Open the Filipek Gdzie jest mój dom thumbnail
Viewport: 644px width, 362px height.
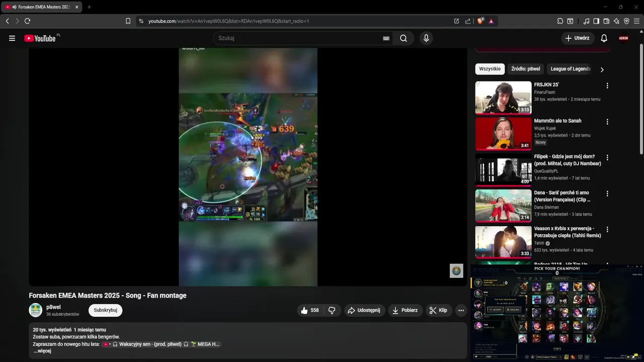click(x=503, y=170)
